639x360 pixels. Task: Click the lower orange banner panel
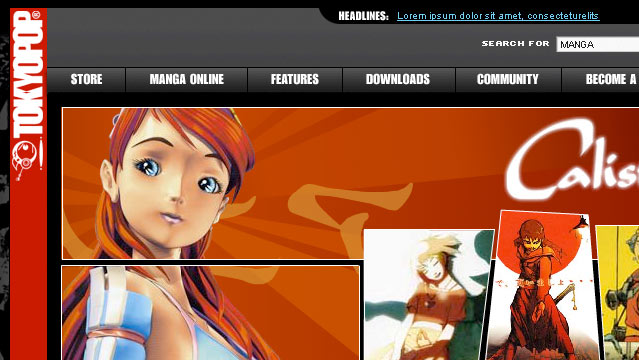point(210,313)
